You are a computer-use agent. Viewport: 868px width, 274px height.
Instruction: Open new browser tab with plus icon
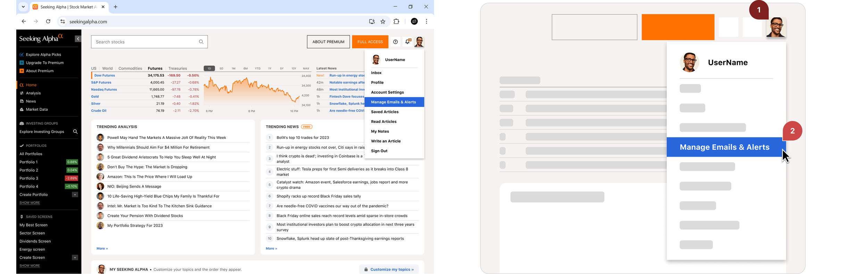(x=116, y=7)
